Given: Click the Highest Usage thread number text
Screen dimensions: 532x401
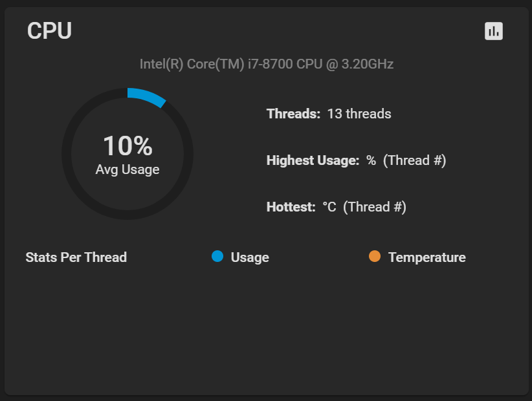Looking at the screenshot, I should pyautogui.click(x=415, y=160).
